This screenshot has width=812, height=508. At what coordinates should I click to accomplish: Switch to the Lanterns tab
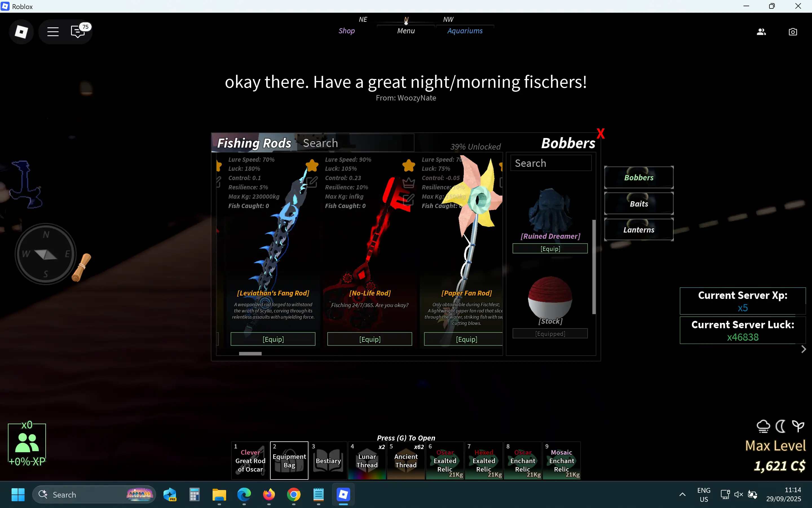(x=639, y=230)
